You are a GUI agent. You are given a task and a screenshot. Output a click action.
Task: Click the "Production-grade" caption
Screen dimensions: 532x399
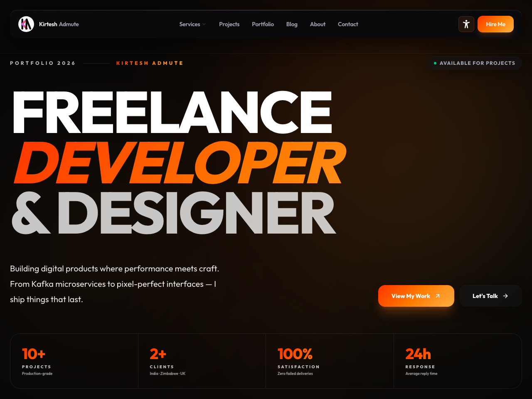tap(37, 374)
